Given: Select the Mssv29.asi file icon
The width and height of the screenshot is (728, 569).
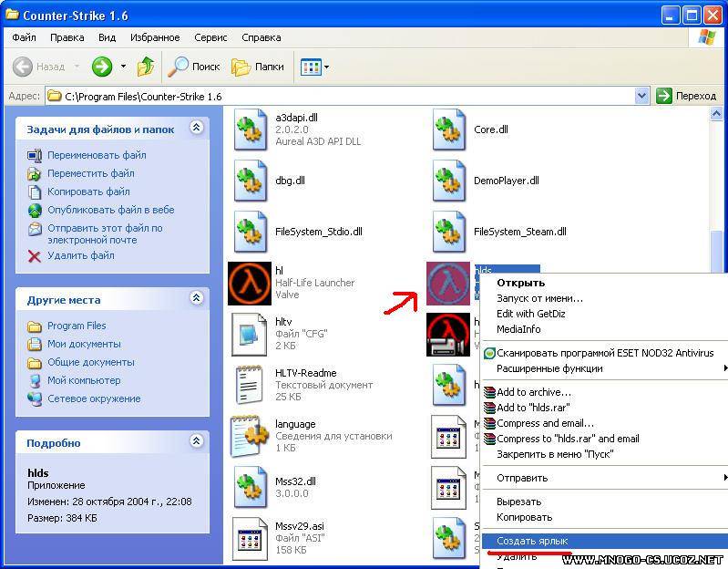Looking at the screenshot, I should [x=250, y=538].
